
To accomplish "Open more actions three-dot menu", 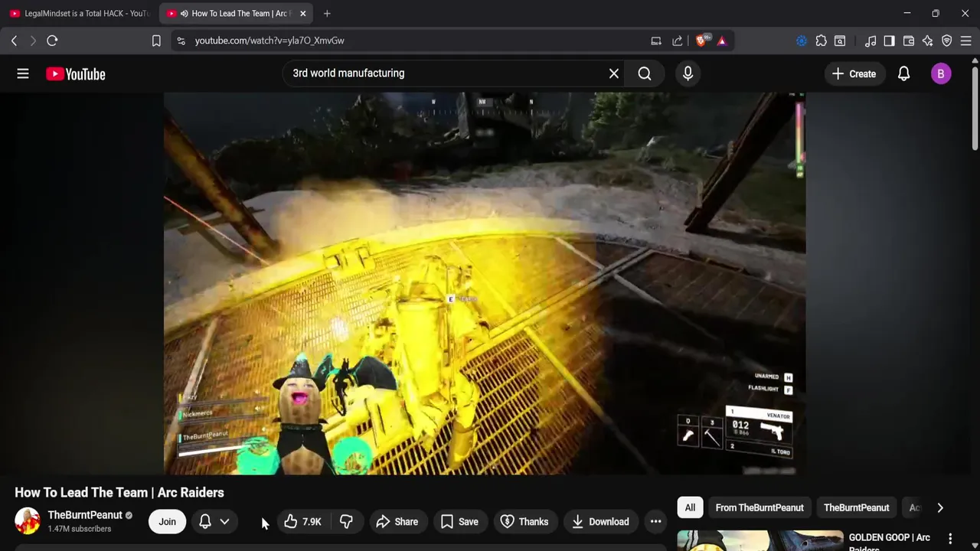I will click(655, 521).
